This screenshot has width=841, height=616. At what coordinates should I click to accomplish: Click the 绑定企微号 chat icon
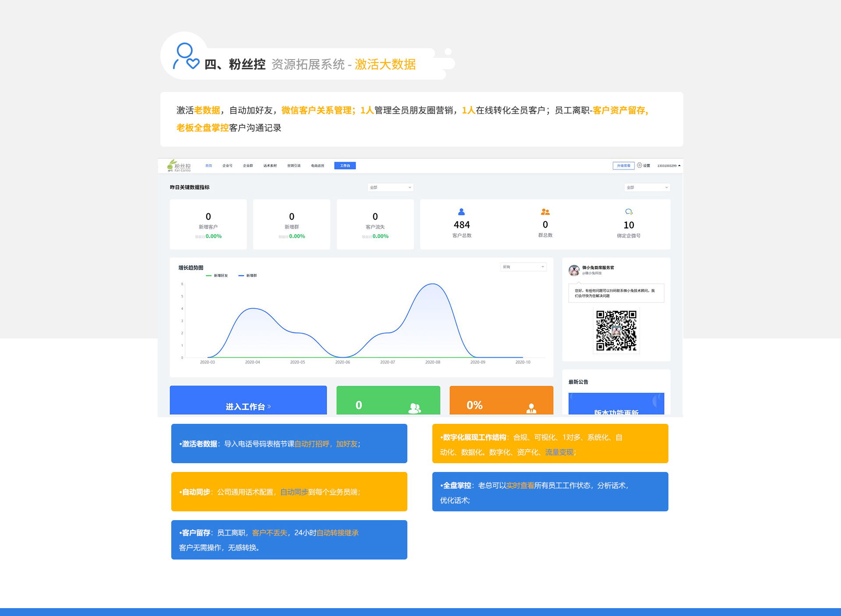click(x=629, y=212)
